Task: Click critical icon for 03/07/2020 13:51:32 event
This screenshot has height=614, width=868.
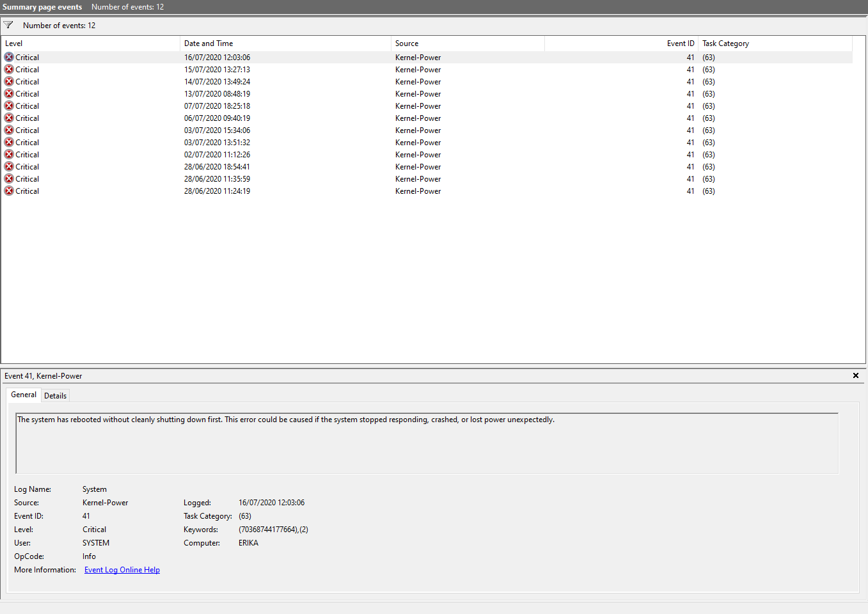Action: tap(9, 143)
